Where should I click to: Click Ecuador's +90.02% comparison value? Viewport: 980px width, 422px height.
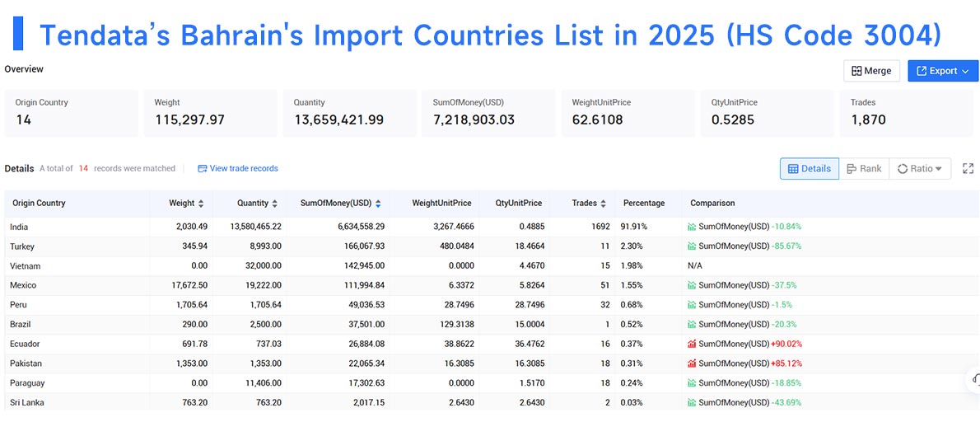point(786,344)
